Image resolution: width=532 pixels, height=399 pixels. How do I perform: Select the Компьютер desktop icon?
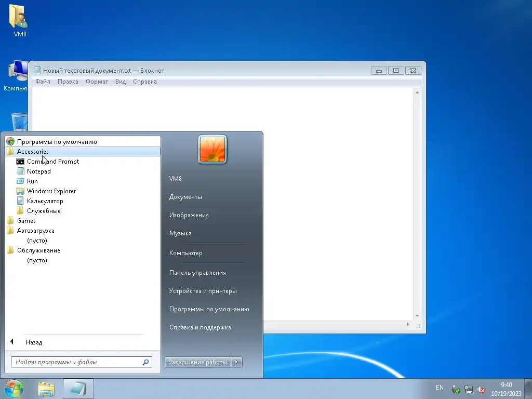[16, 76]
